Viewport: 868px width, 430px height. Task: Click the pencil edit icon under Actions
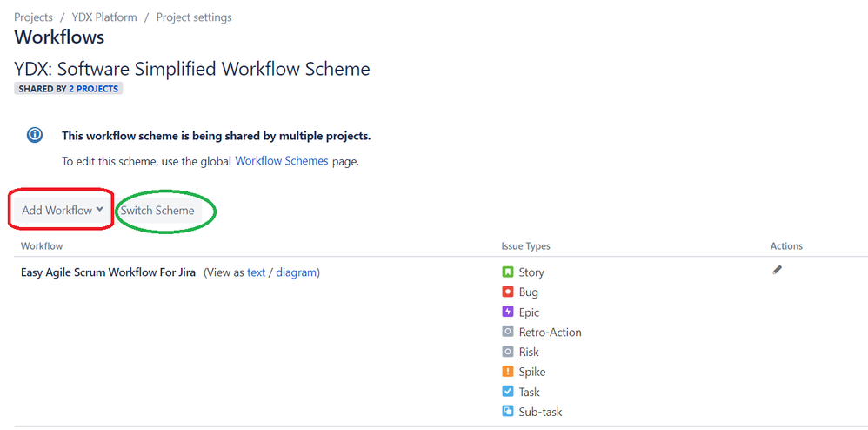(778, 270)
